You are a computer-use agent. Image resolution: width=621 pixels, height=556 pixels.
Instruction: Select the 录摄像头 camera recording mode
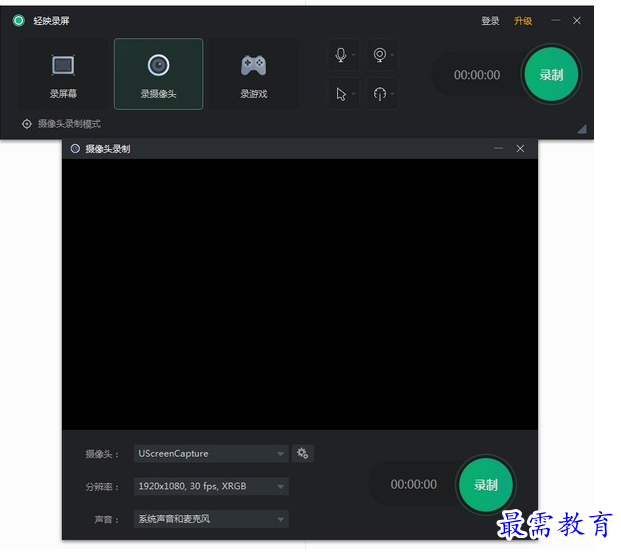[x=158, y=74]
